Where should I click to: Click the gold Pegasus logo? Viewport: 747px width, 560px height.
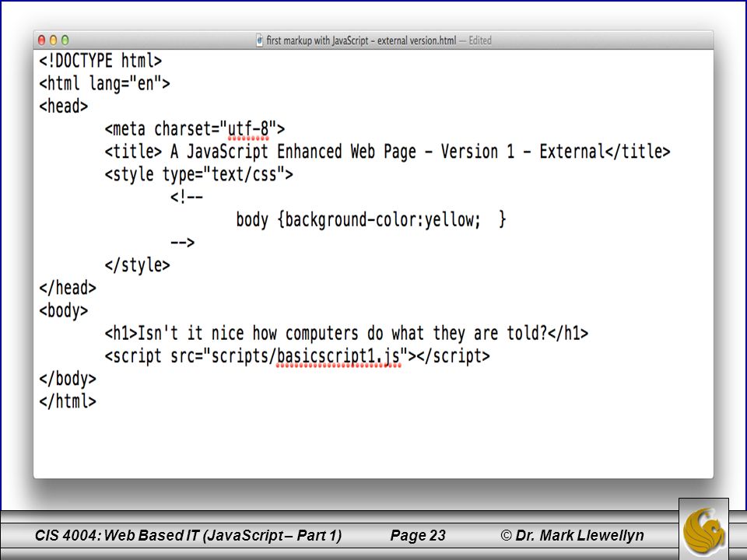point(703,530)
